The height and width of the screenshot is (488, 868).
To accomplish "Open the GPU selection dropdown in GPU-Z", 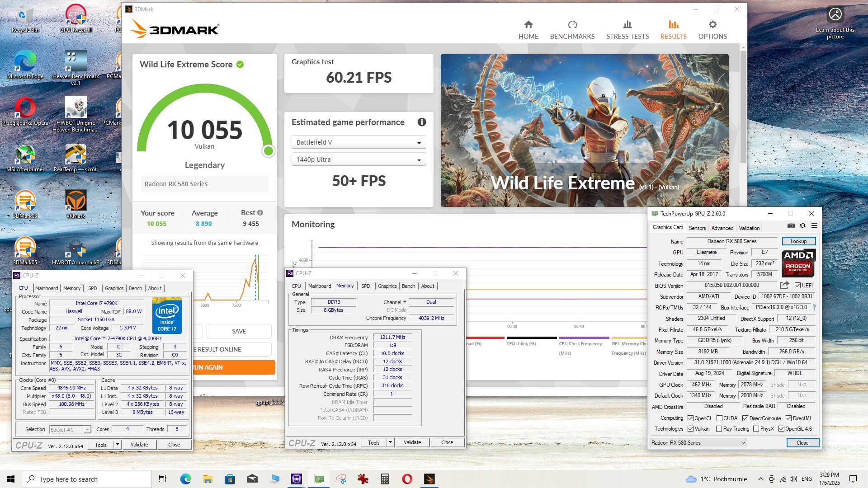I will point(698,443).
